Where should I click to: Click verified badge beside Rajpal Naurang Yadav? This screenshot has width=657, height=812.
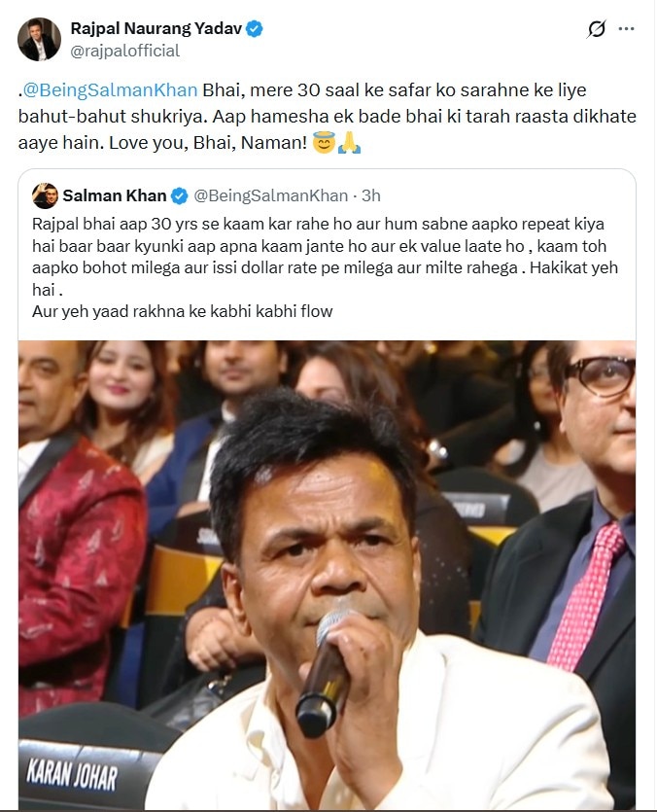[254, 29]
